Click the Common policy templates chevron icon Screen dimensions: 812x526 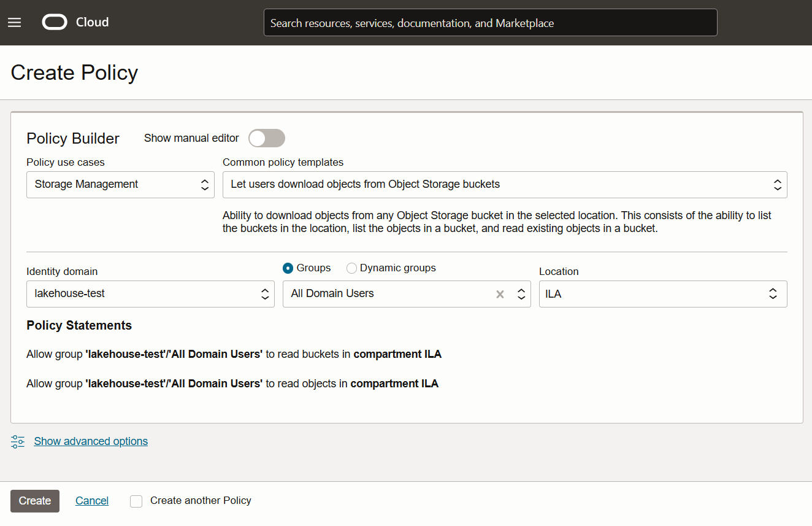(x=778, y=184)
